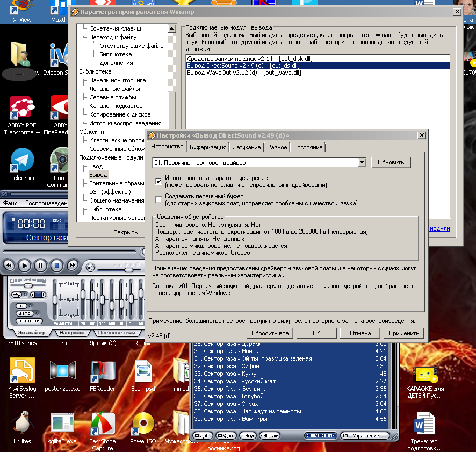Open playlist 'Прочие' menu button
476x452 pixels.
(x=270, y=435)
